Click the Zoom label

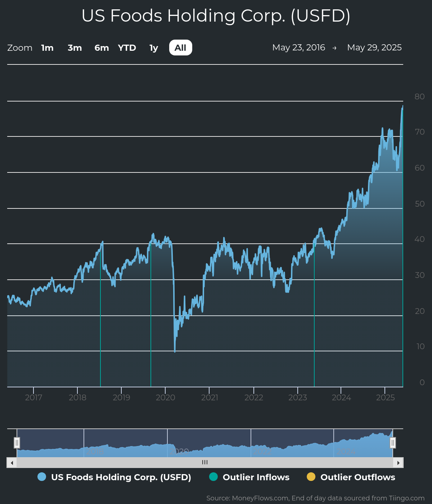[20, 48]
